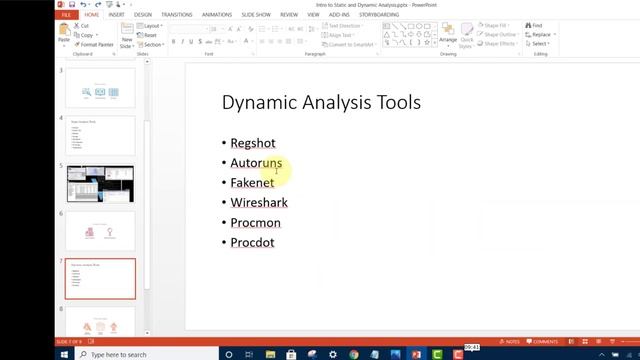Click the Regshot bullet text

point(253,143)
